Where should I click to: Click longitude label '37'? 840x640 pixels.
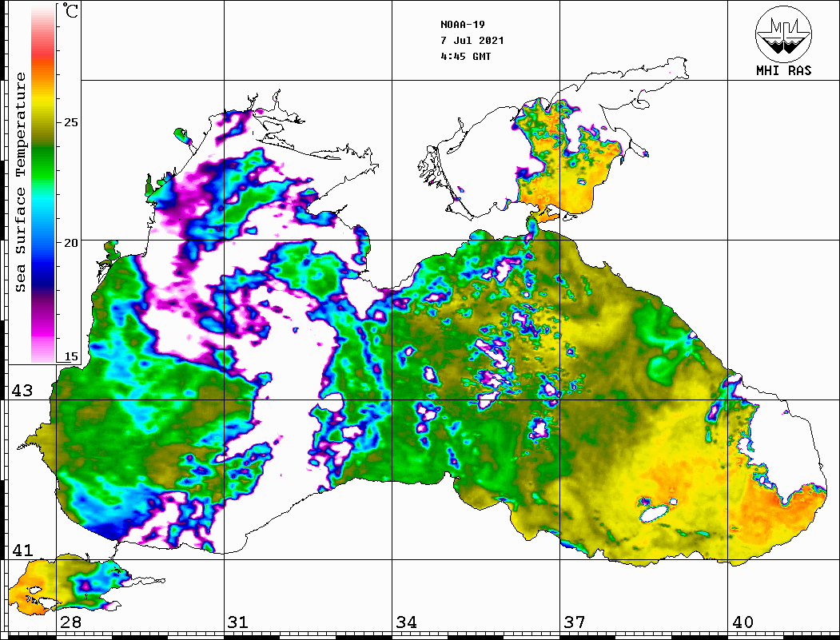tap(575, 622)
